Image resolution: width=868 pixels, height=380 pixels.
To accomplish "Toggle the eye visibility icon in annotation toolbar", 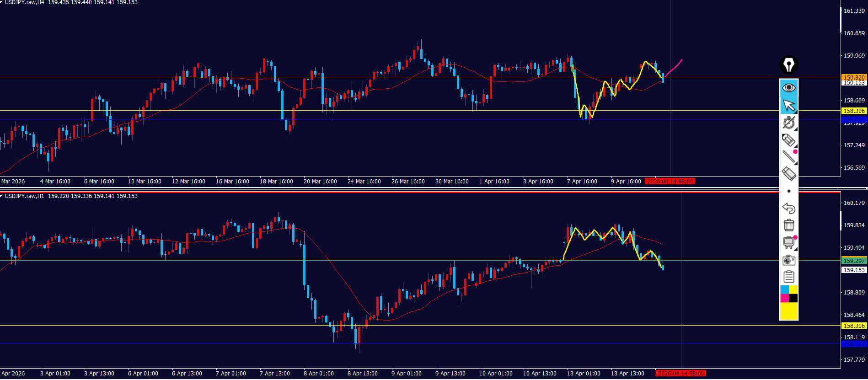I will pos(788,87).
